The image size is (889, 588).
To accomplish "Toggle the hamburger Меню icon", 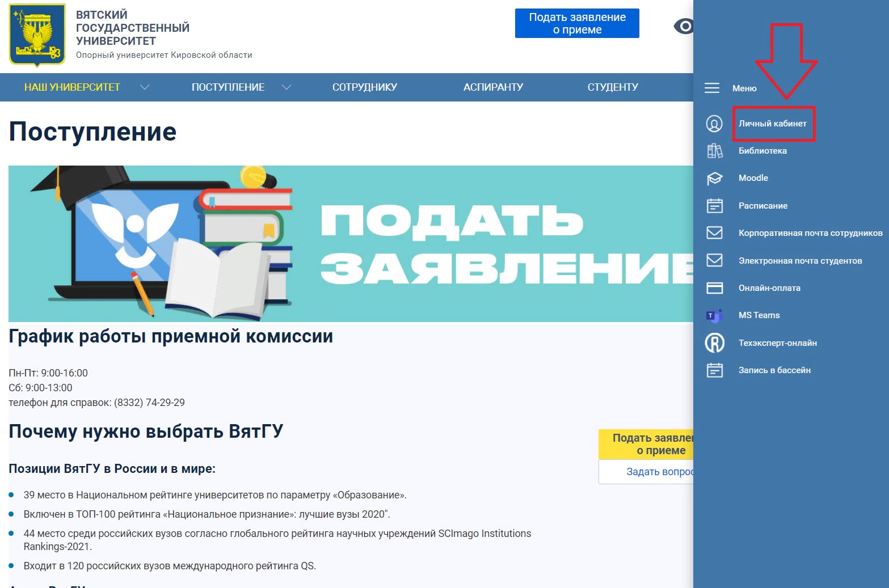I will pyautogui.click(x=711, y=88).
